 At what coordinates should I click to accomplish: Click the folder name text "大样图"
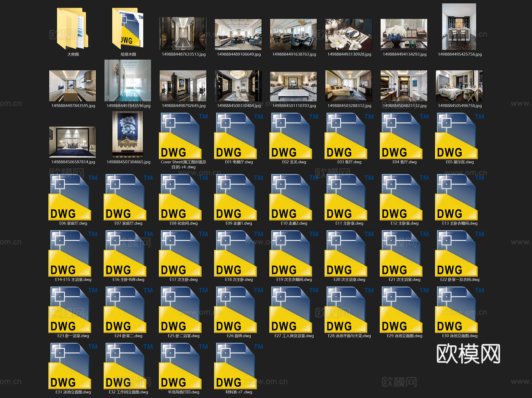73,54
